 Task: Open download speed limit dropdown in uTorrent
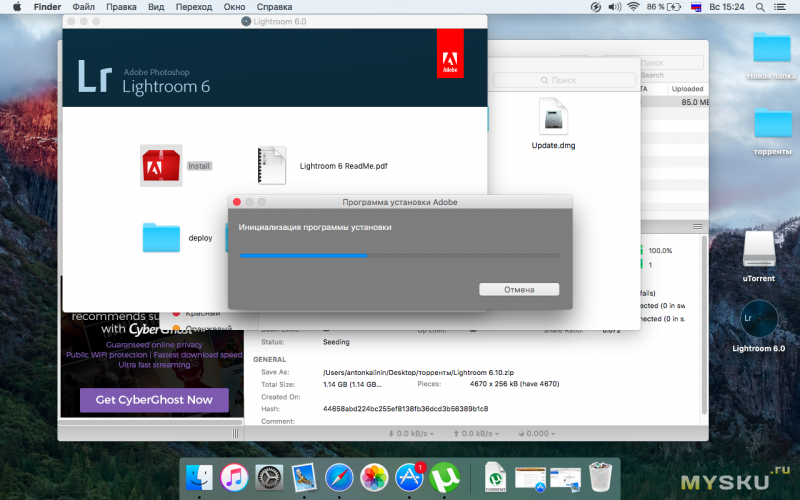411,433
